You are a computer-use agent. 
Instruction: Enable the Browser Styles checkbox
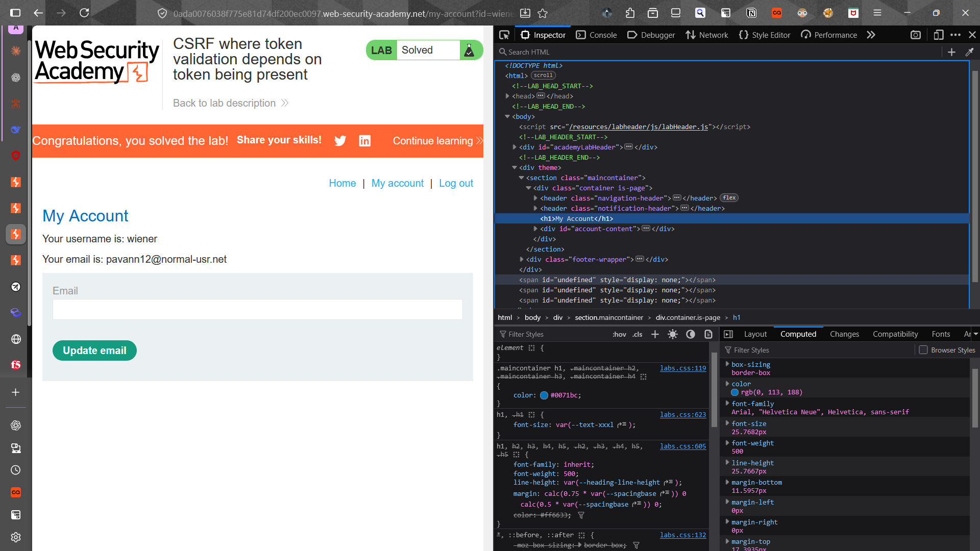[923, 350]
